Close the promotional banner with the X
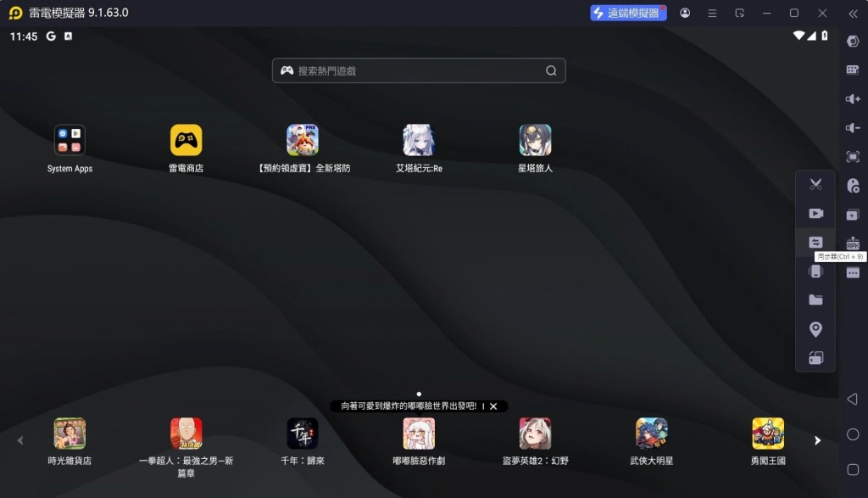This screenshot has height=498, width=868. point(493,406)
